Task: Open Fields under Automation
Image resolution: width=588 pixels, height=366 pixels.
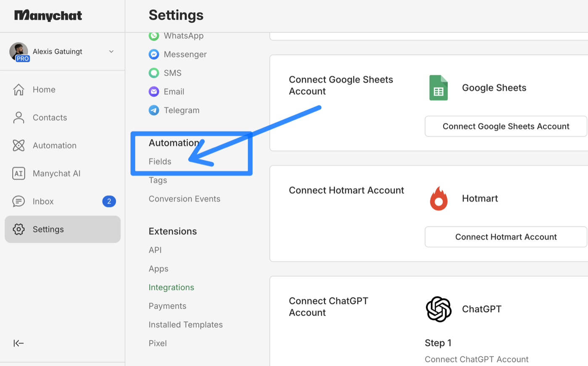Action: (x=160, y=161)
